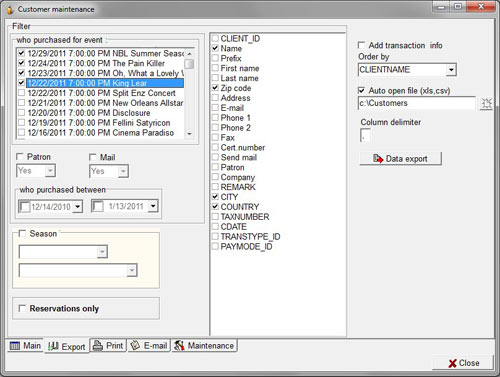
Task: Uncheck the NBL Summer Season event
Action: click(x=22, y=53)
